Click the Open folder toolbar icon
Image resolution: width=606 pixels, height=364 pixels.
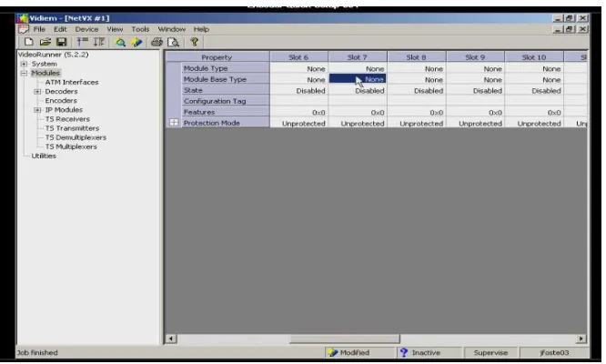click(x=45, y=42)
